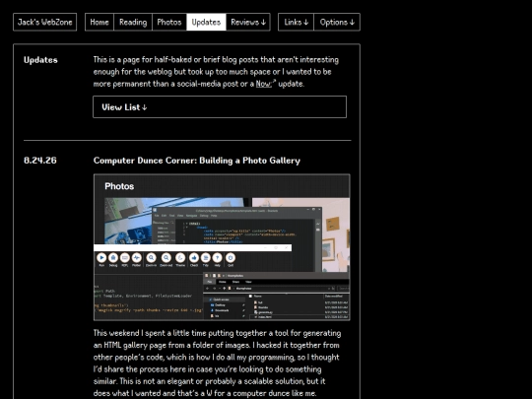The width and height of the screenshot is (532, 399).
Task: Open the Reading tab
Action: pos(133,22)
